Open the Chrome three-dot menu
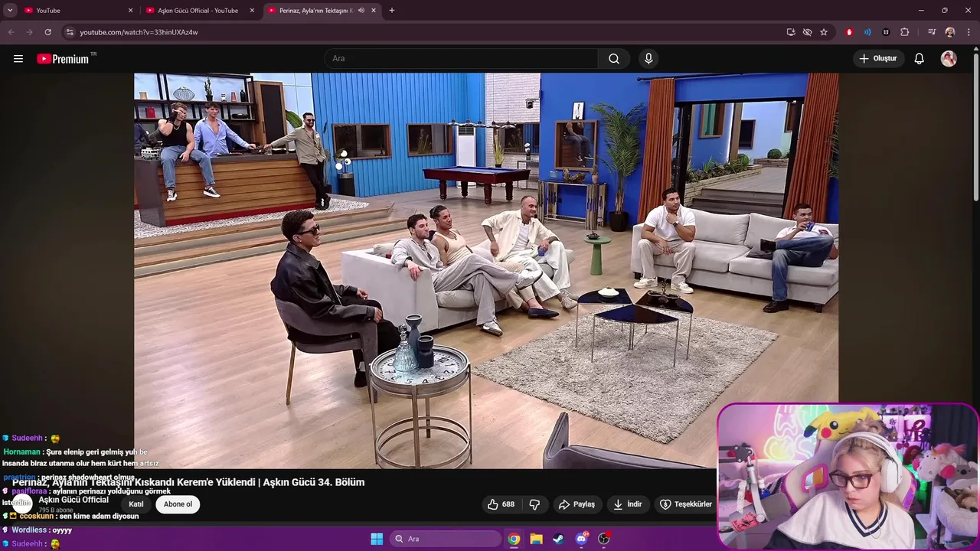The height and width of the screenshot is (551, 980). (968, 32)
